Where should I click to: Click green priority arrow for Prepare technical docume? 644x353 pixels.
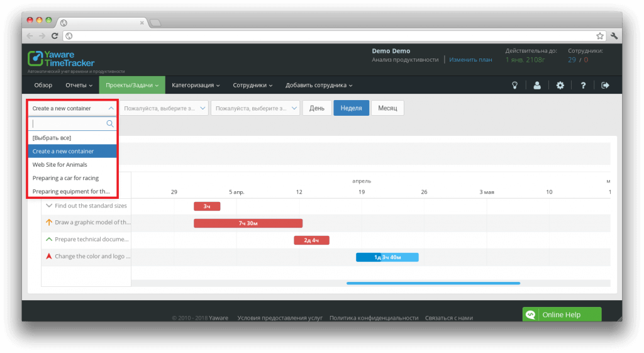point(49,239)
